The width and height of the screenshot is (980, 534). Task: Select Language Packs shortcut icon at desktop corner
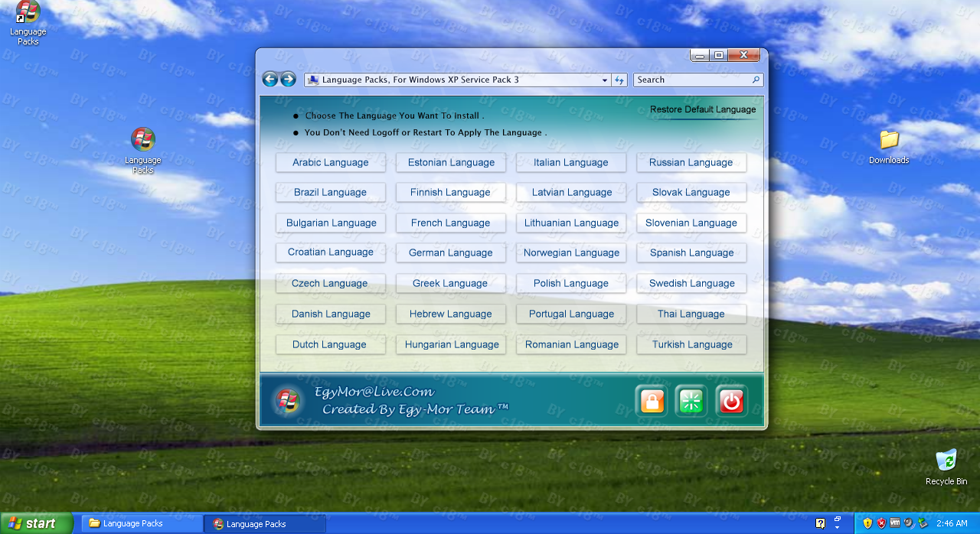[x=28, y=23]
